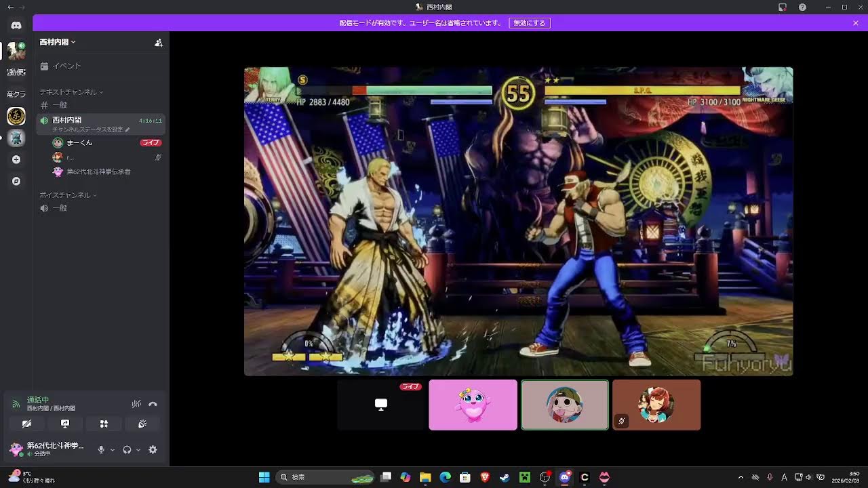Open Discord user settings gear
Viewport: 868px width, 488px height.
(153, 449)
